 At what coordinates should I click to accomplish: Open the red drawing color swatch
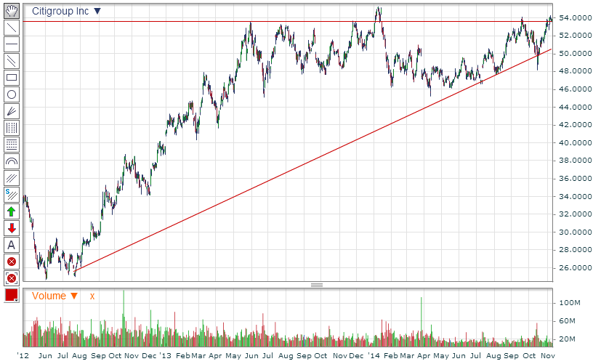[12, 295]
